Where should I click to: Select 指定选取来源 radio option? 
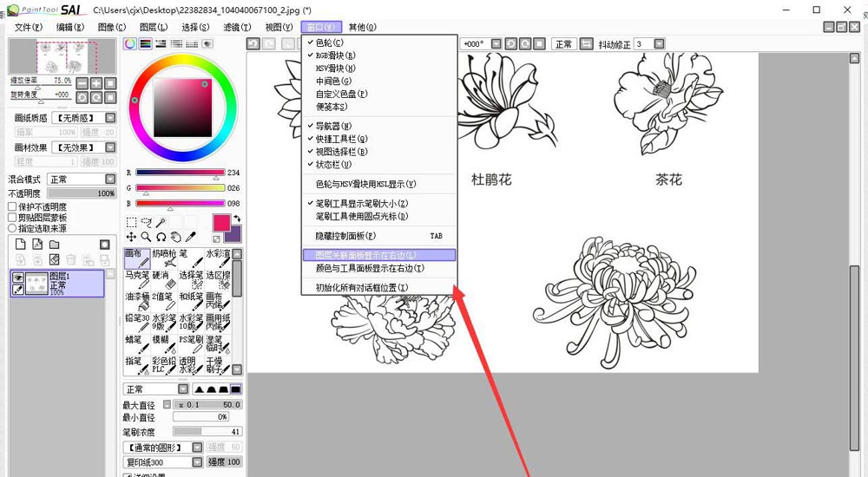point(12,228)
